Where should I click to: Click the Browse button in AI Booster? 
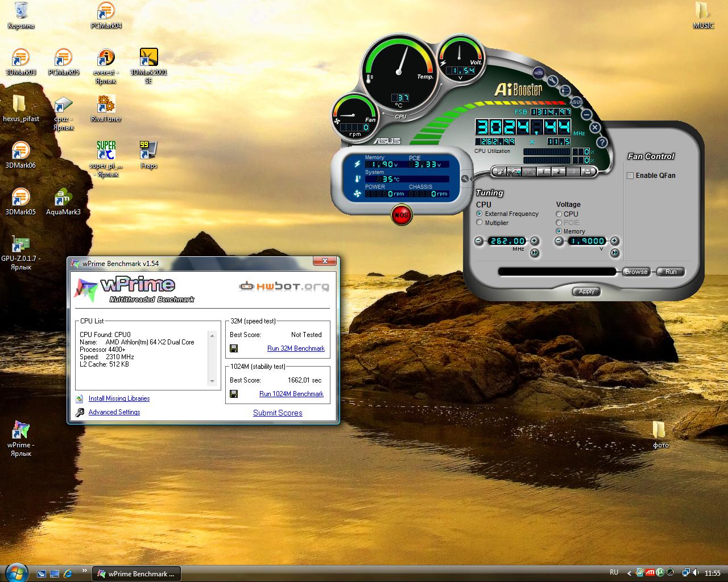(636, 272)
